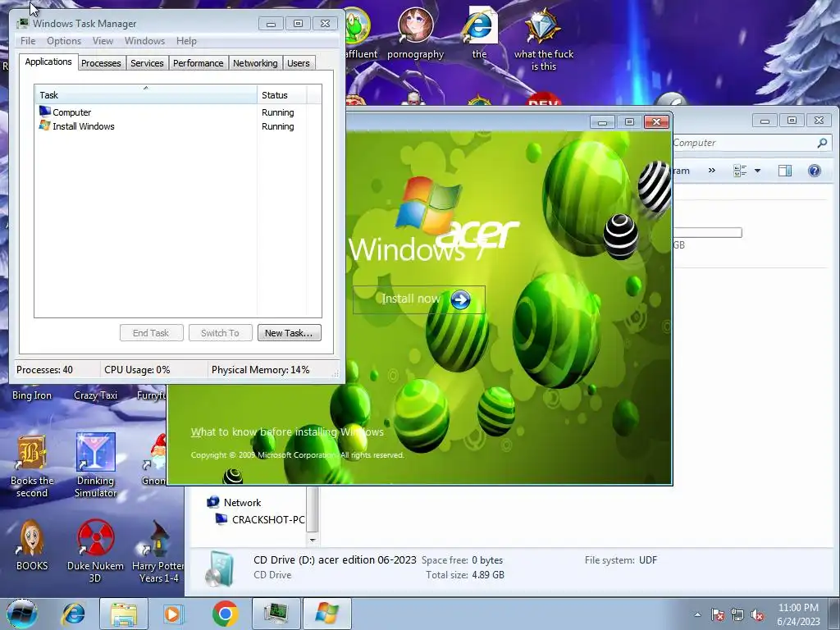Screen dimensions: 840x630
Task: Click the Processes: 40 status entry
Action: coord(44,370)
